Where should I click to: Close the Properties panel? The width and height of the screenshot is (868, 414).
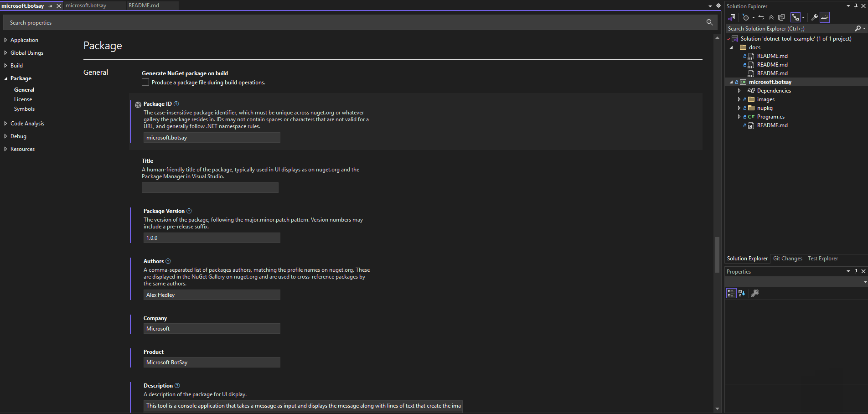tap(863, 271)
